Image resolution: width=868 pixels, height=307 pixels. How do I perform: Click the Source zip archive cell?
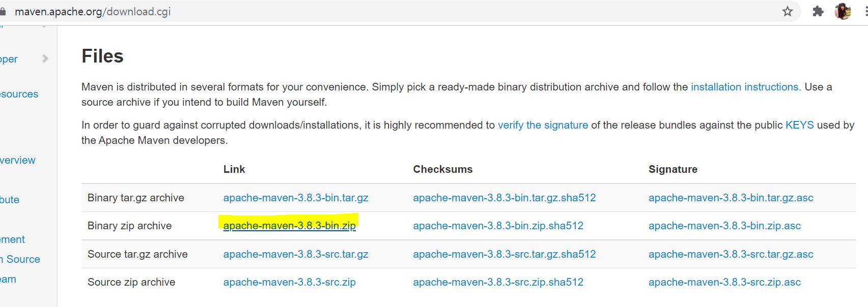[x=131, y=282]
